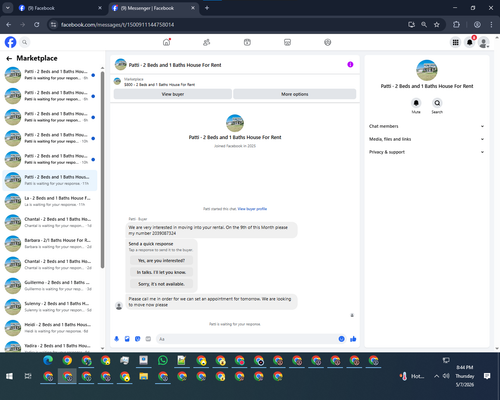Open the Heidi - 2 Beds conversation
500x400 pixels.
[x=50, y=328]
